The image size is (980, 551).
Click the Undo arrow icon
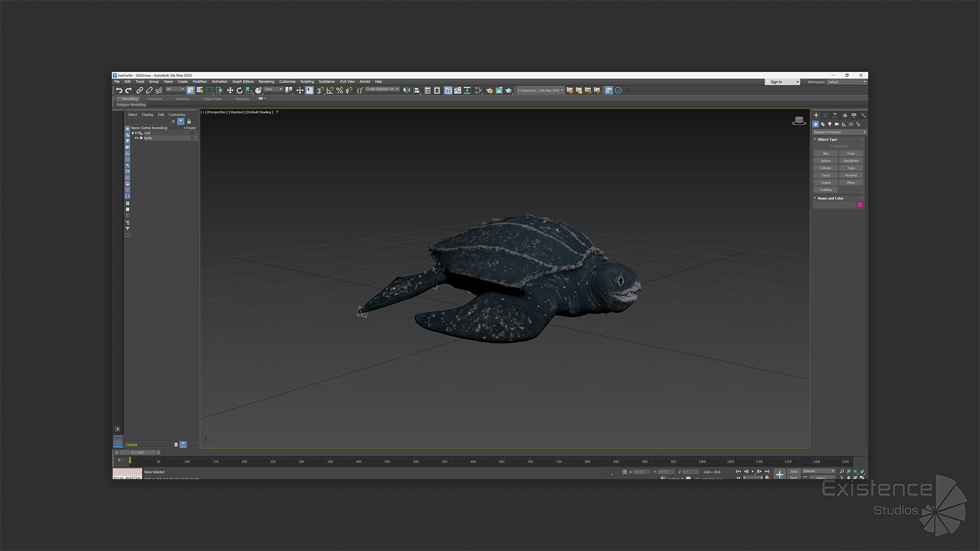[119, 90]
